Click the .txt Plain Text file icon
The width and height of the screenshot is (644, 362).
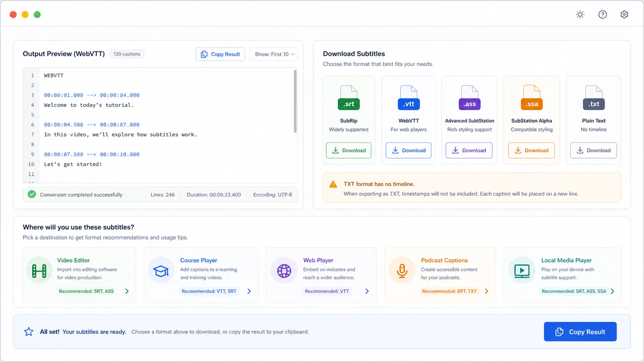pos(594,98)
